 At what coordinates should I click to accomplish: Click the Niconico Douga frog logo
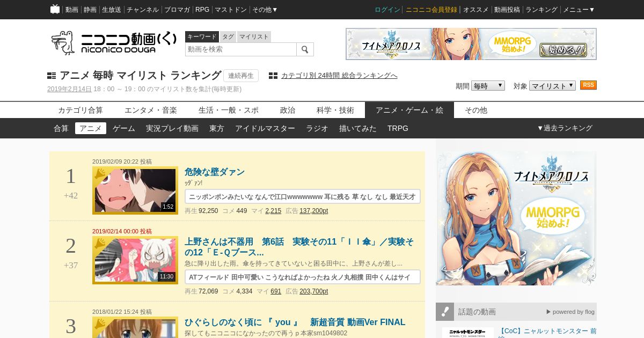pos(113,42)
